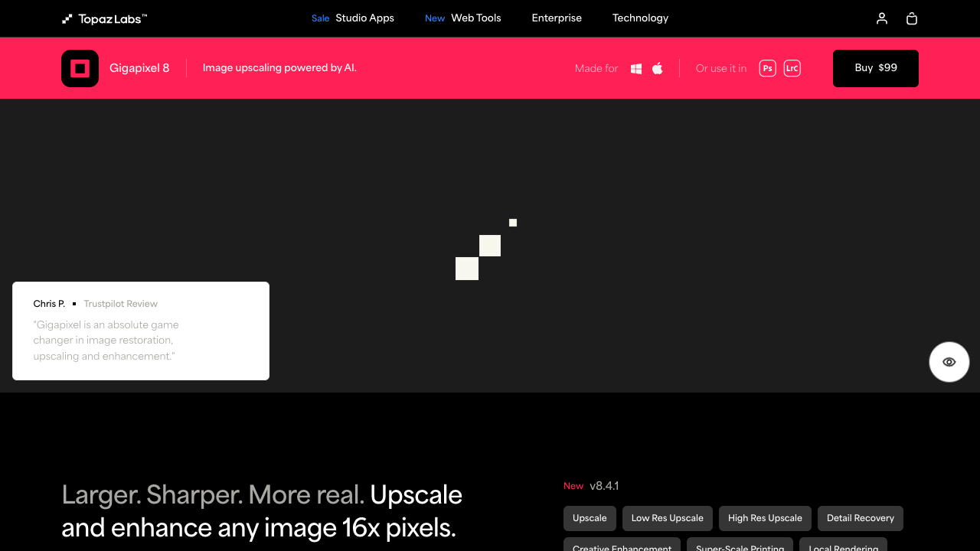Click the Gigapixel 8 square logo
This screenshot has width=980, height=551.
coord(80,68)
